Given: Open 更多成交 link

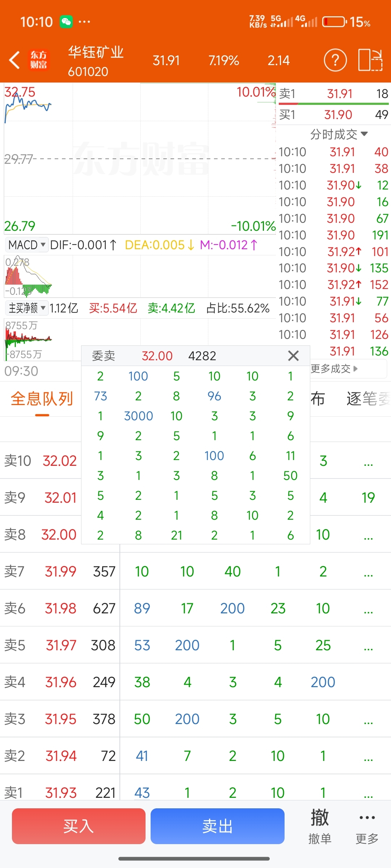Looking at the screenshot, I should [334, 369].
